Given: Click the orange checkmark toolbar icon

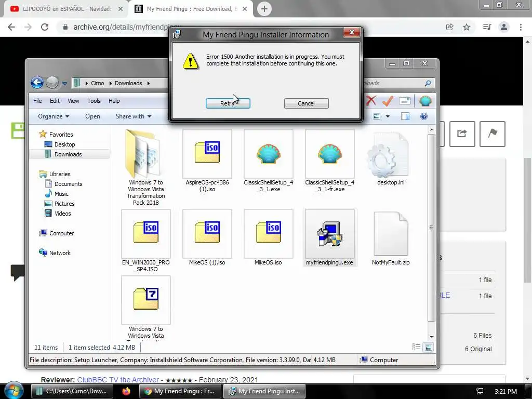Looking at the screenshot, I should click(388, 100).
